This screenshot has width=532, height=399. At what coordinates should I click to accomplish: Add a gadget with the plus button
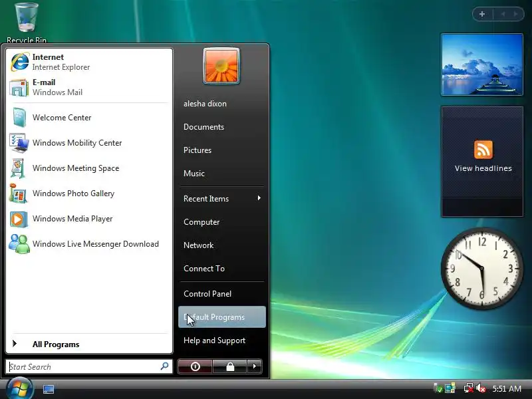pyautogui.click(x=482, y=14)
